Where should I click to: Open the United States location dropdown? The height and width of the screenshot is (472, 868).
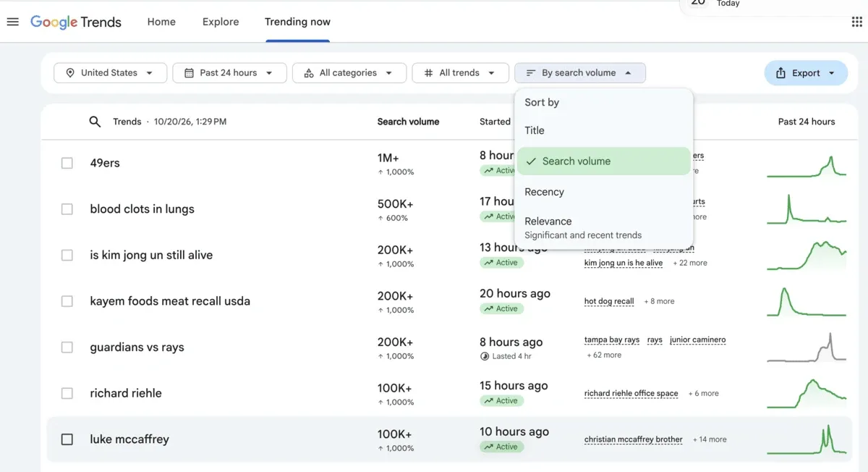point(110,73)
